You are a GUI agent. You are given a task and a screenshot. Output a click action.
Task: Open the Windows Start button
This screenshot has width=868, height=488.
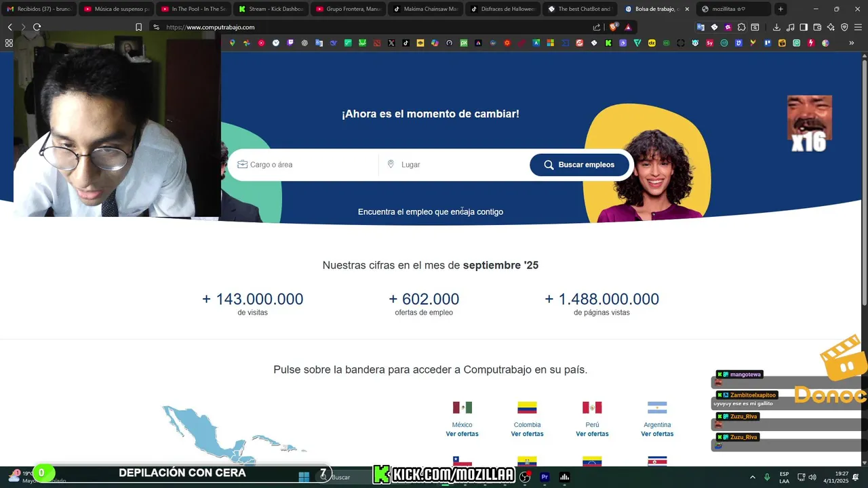pos(304,477)
